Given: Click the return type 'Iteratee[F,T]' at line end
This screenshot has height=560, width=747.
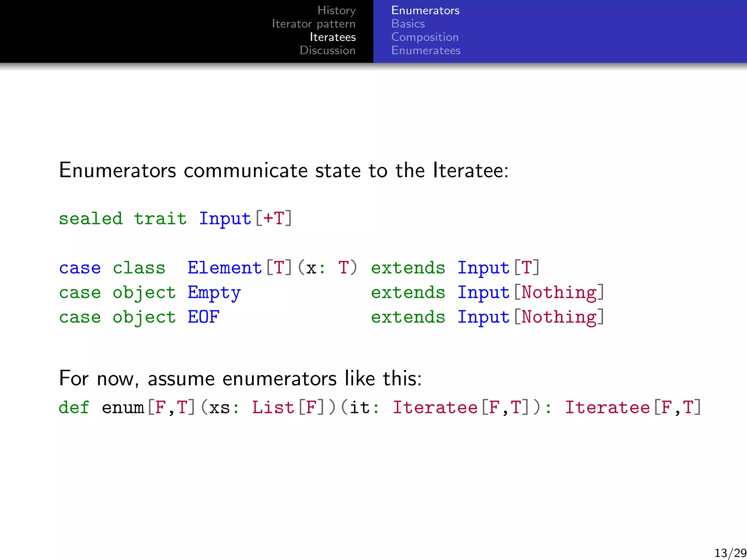Looking at the screenshot, I should point(633,408).
